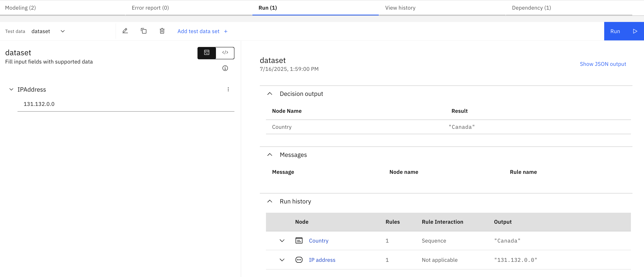Click the dataset heading in the results panel
The width and height of the screenshot is (644, 277).
click(272, 60)
